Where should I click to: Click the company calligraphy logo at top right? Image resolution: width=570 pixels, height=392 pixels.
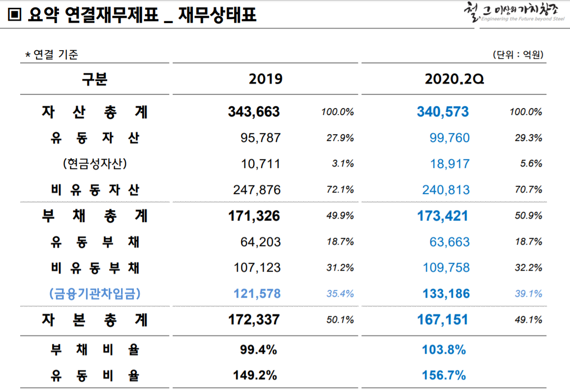pyautogui.click(x=512, y=13)
